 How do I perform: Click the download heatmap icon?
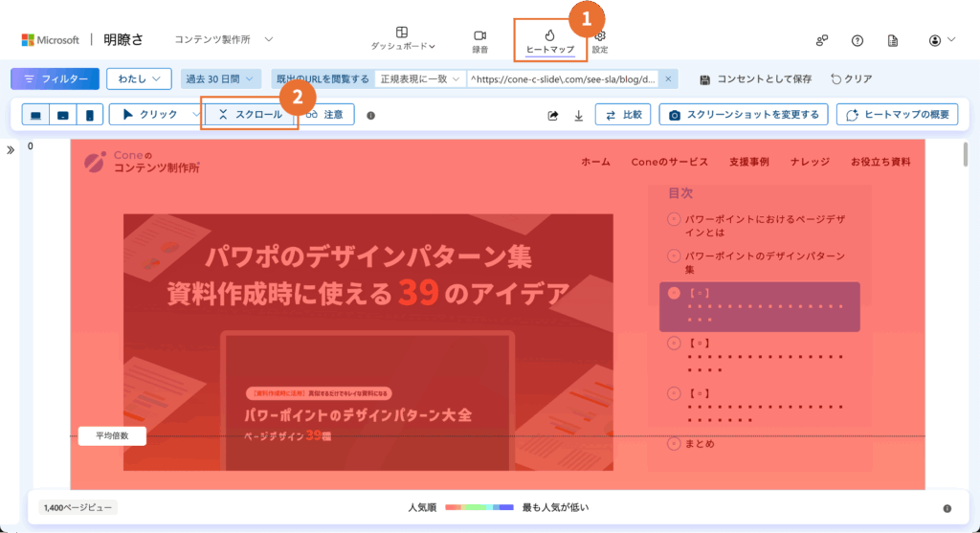(x=579, y=116)
